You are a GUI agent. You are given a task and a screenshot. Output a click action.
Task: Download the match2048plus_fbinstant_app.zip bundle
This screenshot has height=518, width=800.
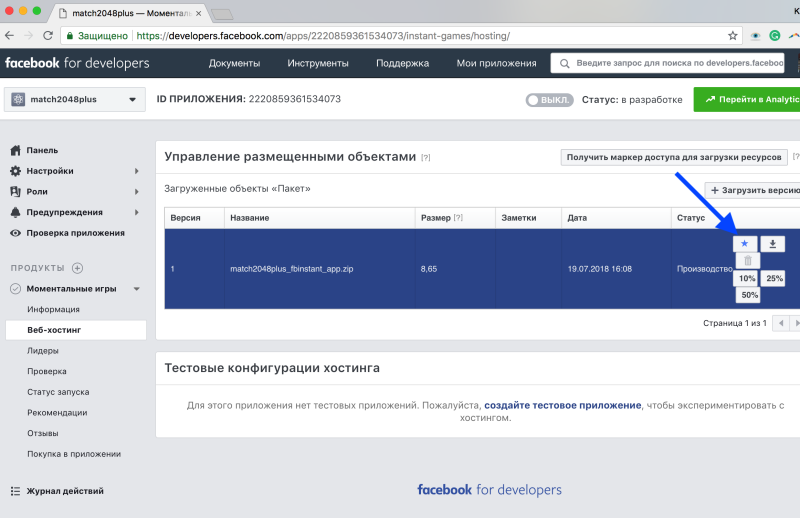pos(772,243)
